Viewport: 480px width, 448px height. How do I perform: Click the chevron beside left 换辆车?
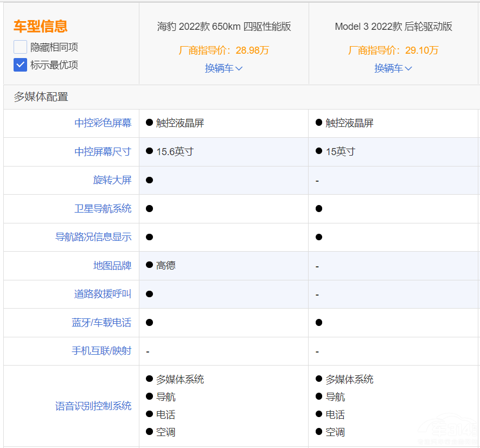click(x=239, y=68)
